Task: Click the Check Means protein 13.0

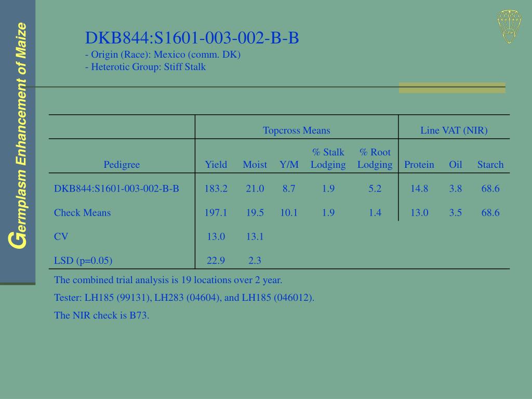Action: [419, 212]
